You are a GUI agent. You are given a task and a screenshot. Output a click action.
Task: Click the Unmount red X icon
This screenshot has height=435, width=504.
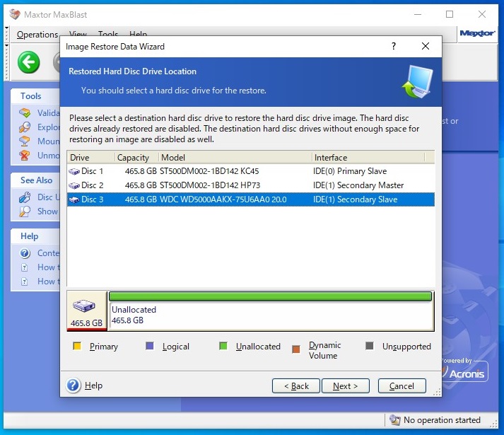click(25, 156)
